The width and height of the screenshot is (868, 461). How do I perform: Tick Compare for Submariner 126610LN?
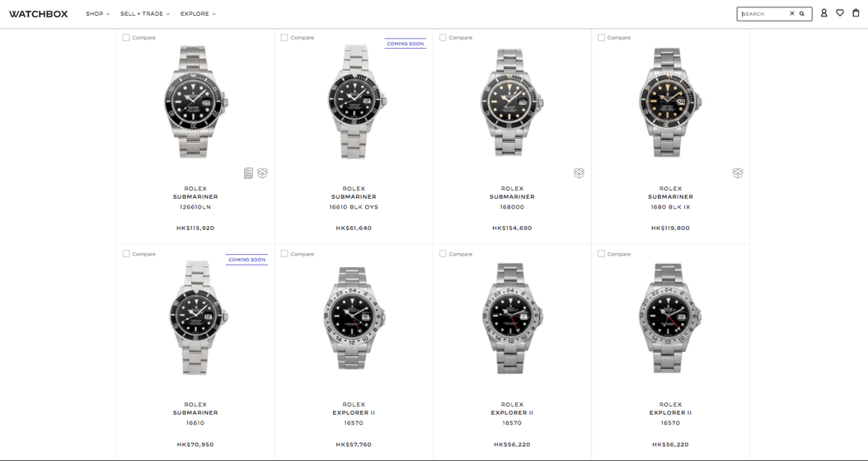pos(126,38)
